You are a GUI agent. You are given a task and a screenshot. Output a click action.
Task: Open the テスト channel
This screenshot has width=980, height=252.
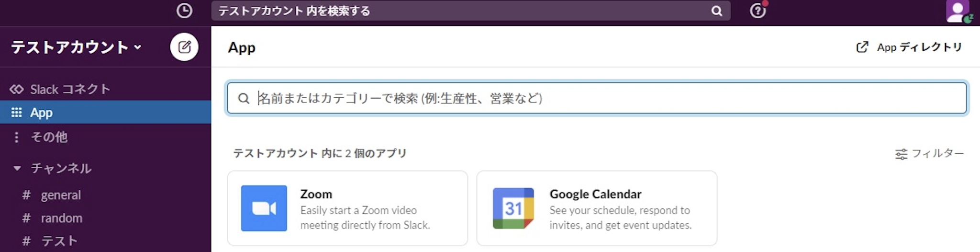pos(59,241)
